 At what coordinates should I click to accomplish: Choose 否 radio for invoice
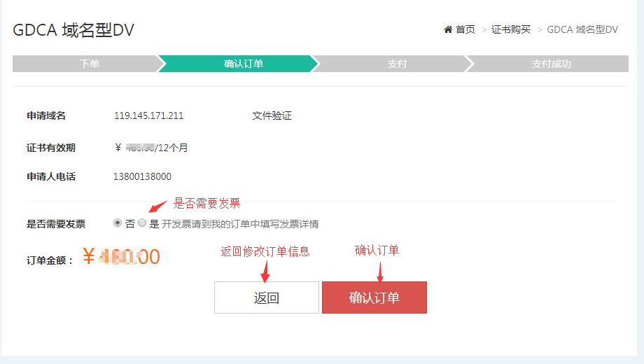pos(118,223)
